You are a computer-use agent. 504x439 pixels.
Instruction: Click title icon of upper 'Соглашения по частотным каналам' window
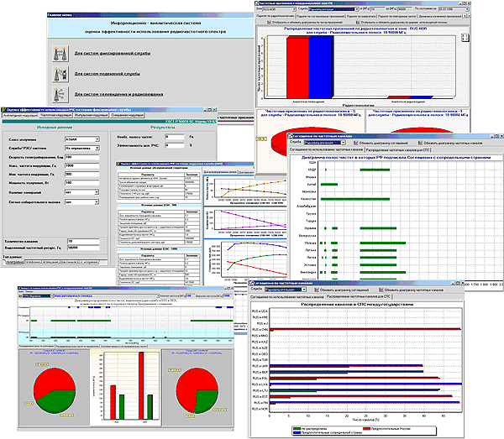290,136
